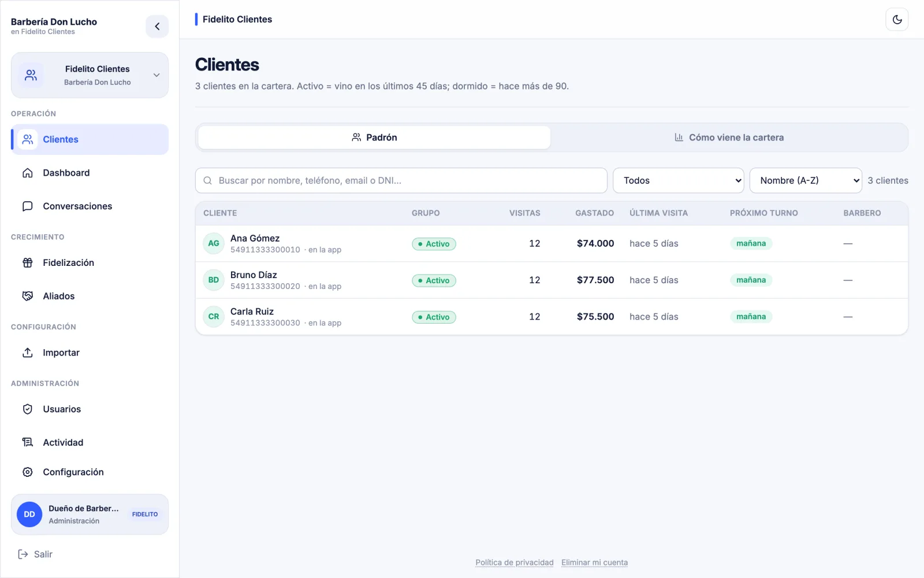This screenshot has height=578, width=924.
Task: Click the search magnifier icon
Action: pyautogui.click(x=208, y=180)
